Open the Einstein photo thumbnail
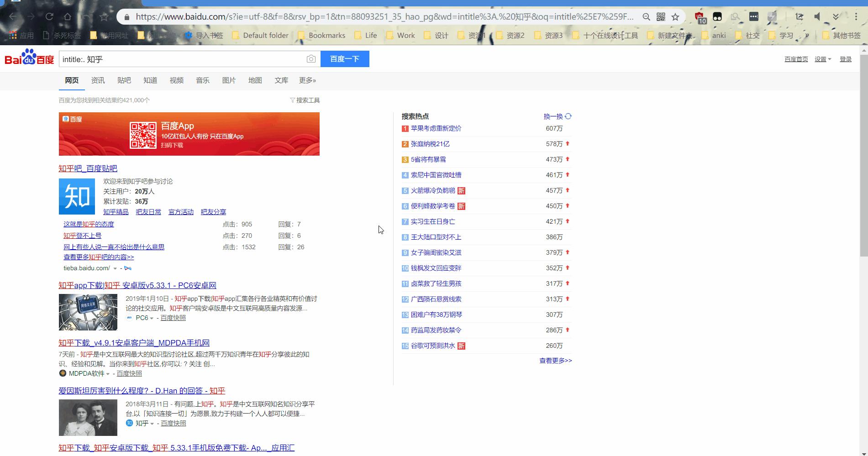This screenshot has width=868, height=456. click(88, 418)
